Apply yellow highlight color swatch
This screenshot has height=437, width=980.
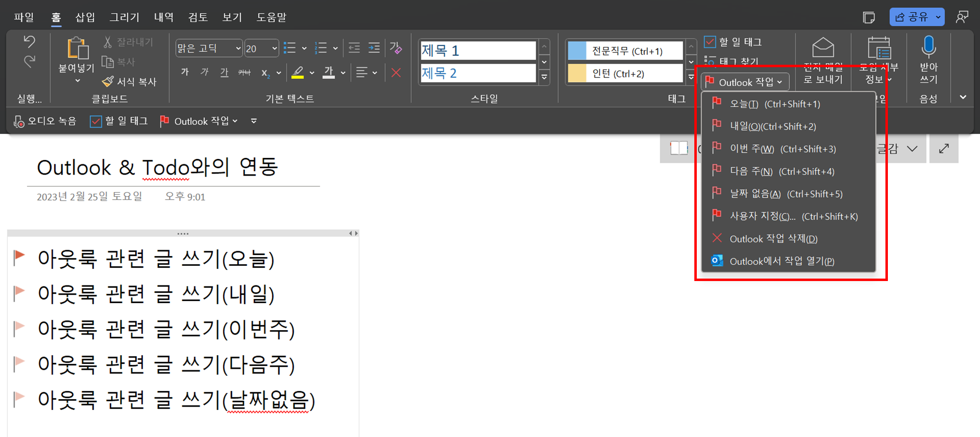[x=297, y=73]
